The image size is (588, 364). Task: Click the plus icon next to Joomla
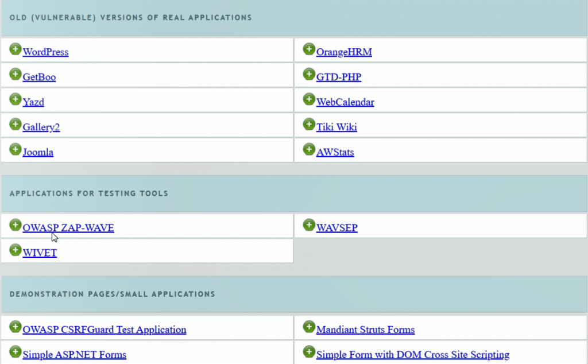point(15,149)
